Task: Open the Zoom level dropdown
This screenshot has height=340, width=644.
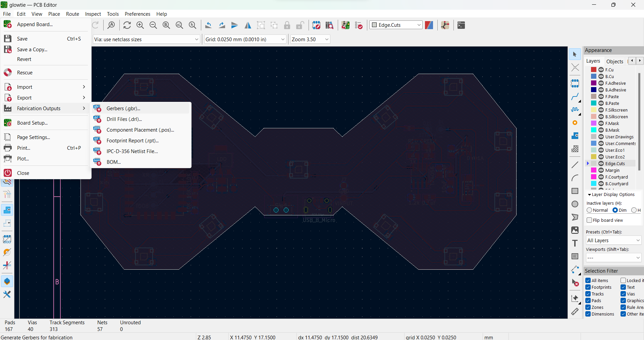Action: point(310,40)
